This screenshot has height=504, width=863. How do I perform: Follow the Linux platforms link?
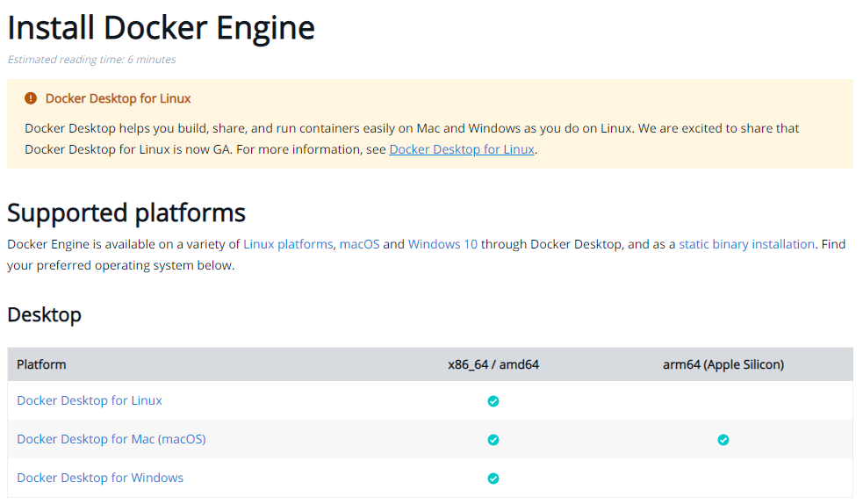(288, 244)
